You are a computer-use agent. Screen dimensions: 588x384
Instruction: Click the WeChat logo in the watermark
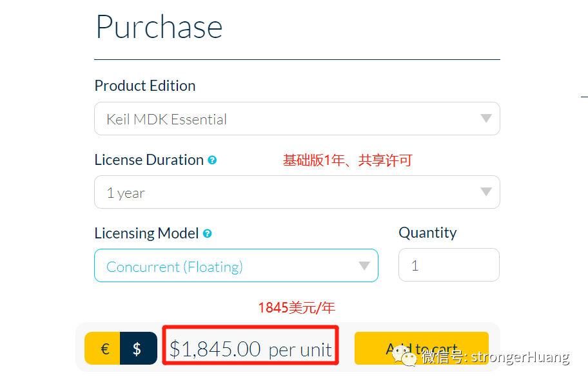click(404, 356)
